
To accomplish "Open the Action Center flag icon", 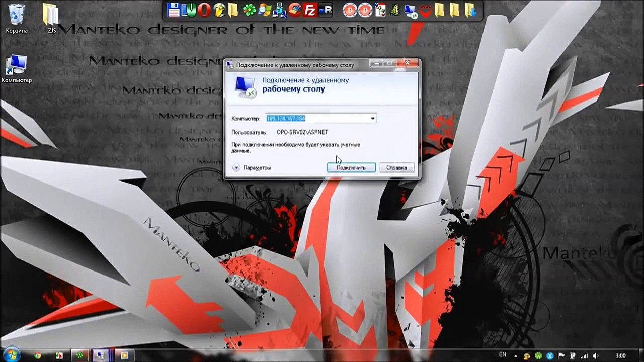I will click(561, 356).
